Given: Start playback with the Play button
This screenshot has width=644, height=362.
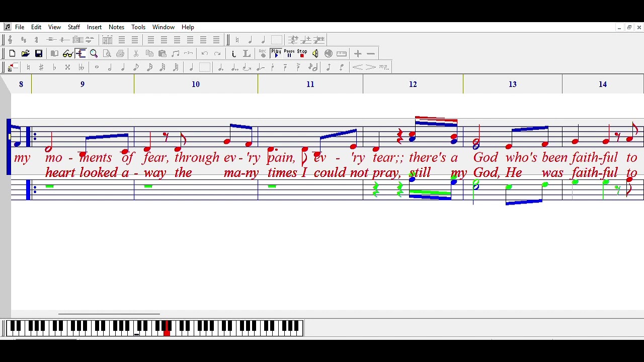Looking at the screenshot, I should pos(276,54).
